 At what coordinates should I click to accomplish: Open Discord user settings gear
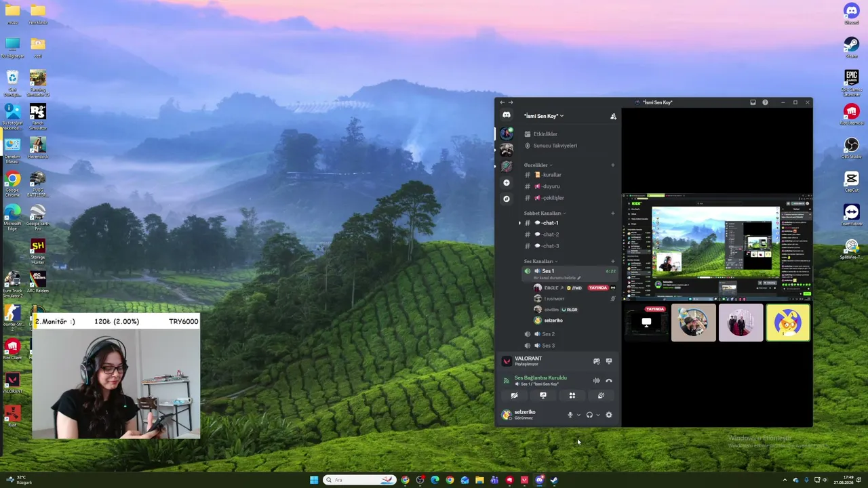[608, 415]
